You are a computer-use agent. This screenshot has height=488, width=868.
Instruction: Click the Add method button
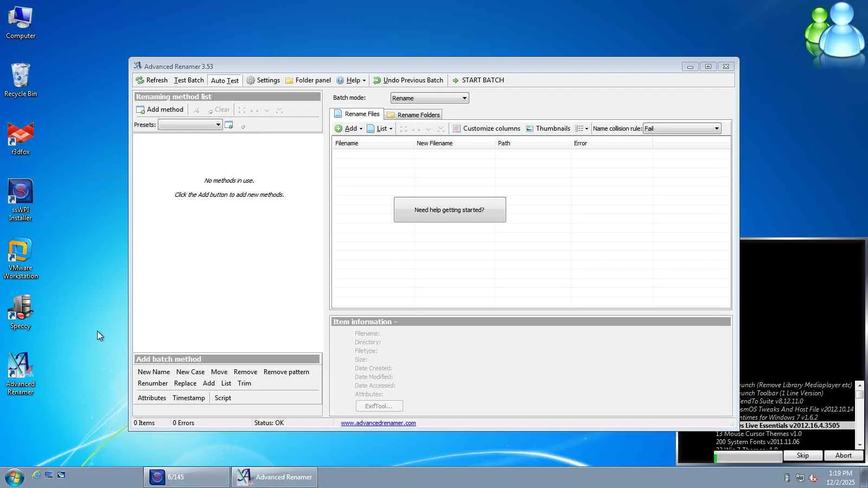point(160,110)
